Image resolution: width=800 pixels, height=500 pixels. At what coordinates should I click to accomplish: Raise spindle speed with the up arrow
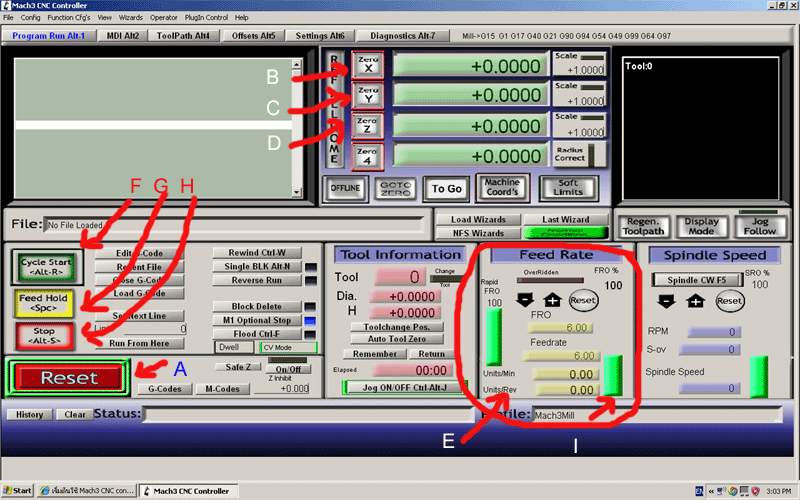tap(695, 301)
